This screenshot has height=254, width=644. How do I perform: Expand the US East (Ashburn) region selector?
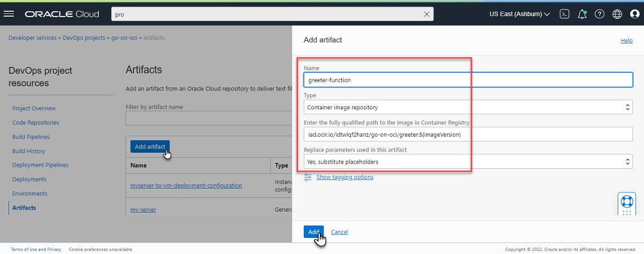pyautogui.click(x=519, y=14)
